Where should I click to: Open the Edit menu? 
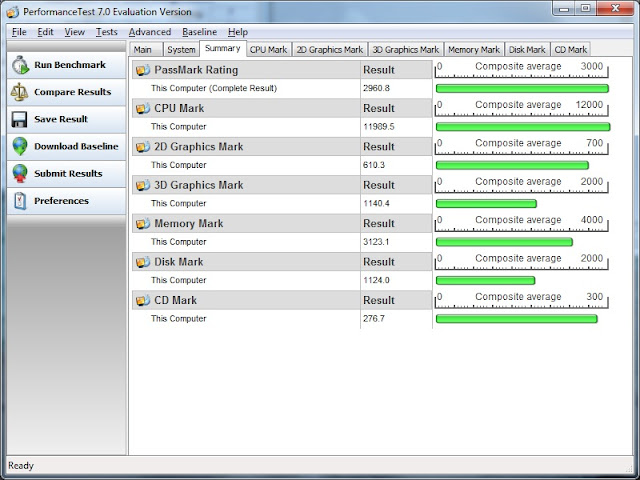coord(45,32)
